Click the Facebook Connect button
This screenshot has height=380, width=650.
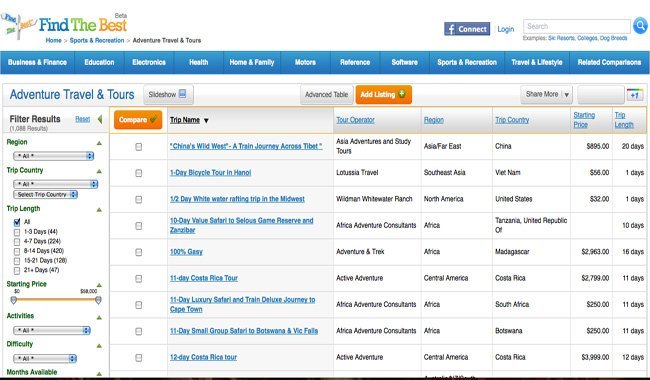pos(467,29)
